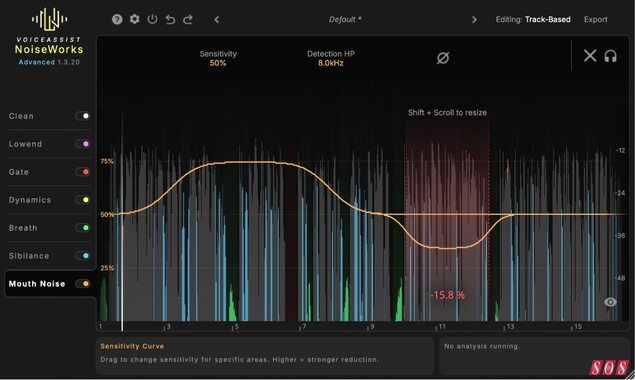
Task: Click timeline marker 7
Action: 304,327
